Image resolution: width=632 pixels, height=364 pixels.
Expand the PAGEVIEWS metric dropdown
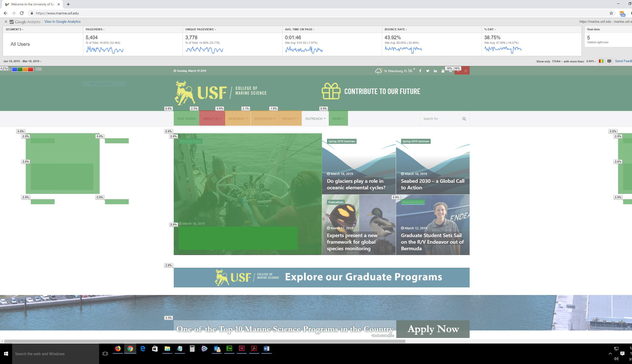(95, 29)
